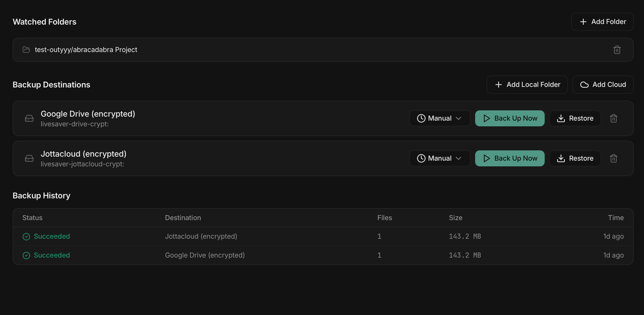Click the chevron on Google Drive's Manual selector

459,118
